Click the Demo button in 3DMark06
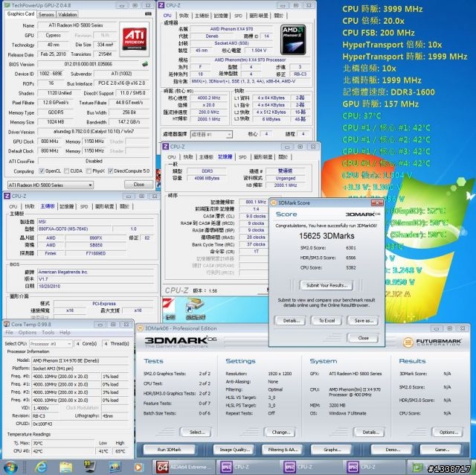This screenshot has width=476, height=475. (392, 450)
